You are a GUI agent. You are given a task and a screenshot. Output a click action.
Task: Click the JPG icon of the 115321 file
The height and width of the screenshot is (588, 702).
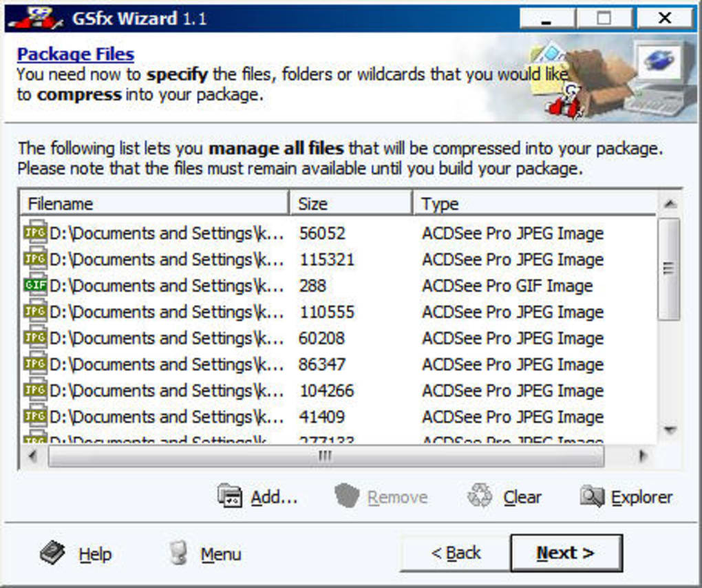pyautogui.click(x=35, y=258)
